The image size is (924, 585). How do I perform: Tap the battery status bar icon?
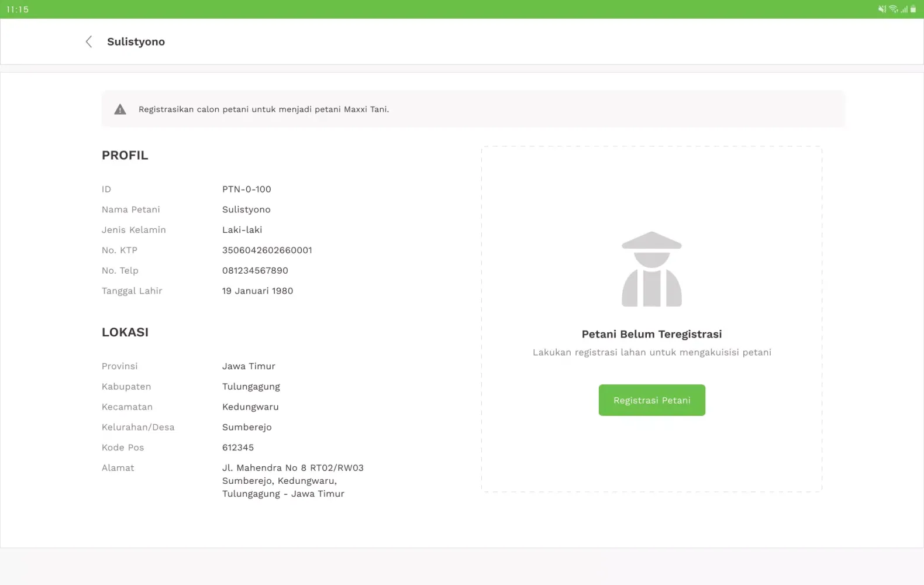[x=913, y=9]
